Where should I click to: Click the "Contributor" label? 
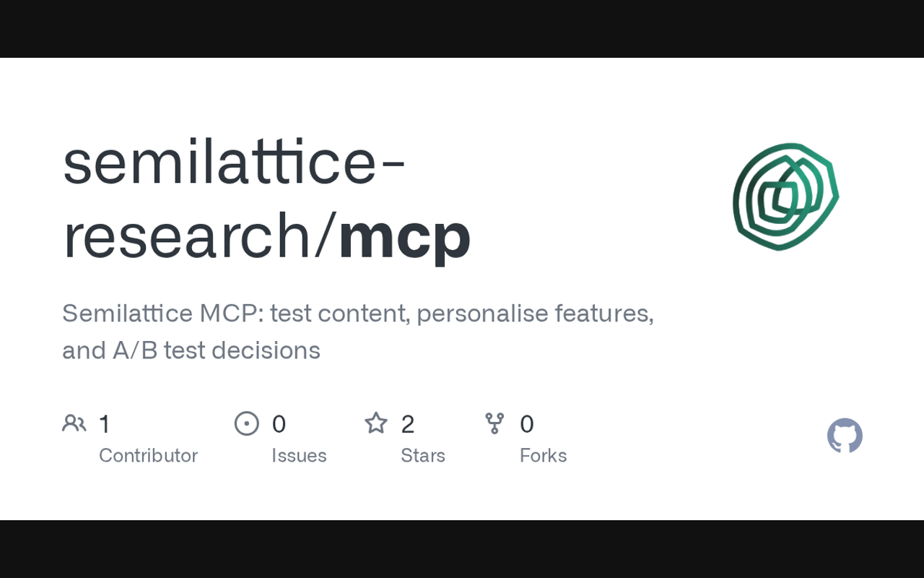tap(148, 455)
